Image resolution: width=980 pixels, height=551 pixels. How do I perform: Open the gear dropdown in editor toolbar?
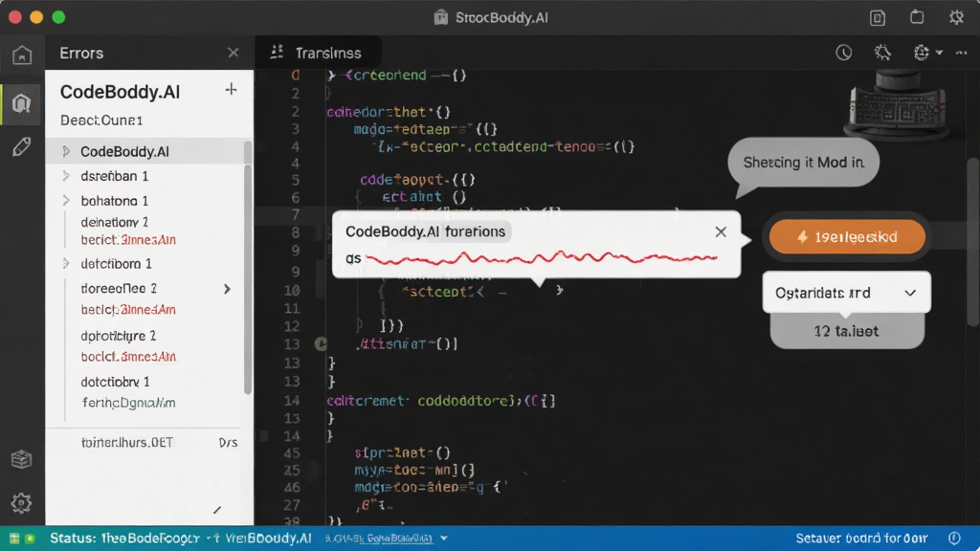927,54
